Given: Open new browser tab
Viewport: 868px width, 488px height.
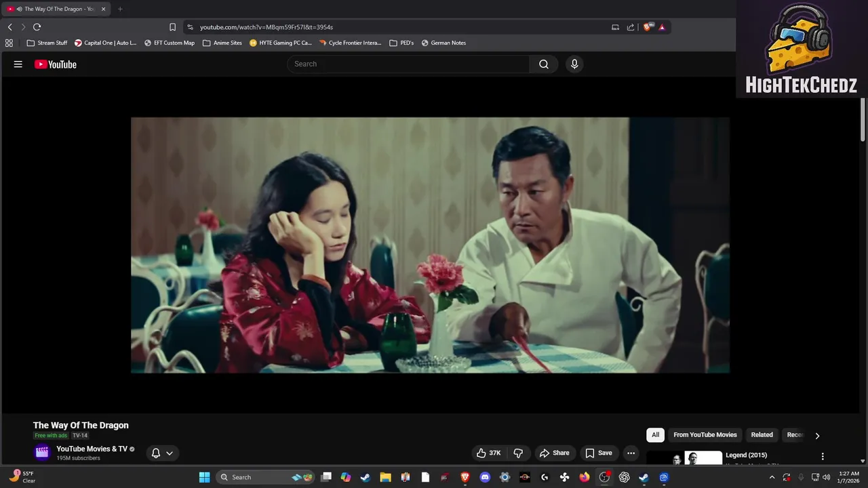Looking at the screenshot, I should pos(120,9).
